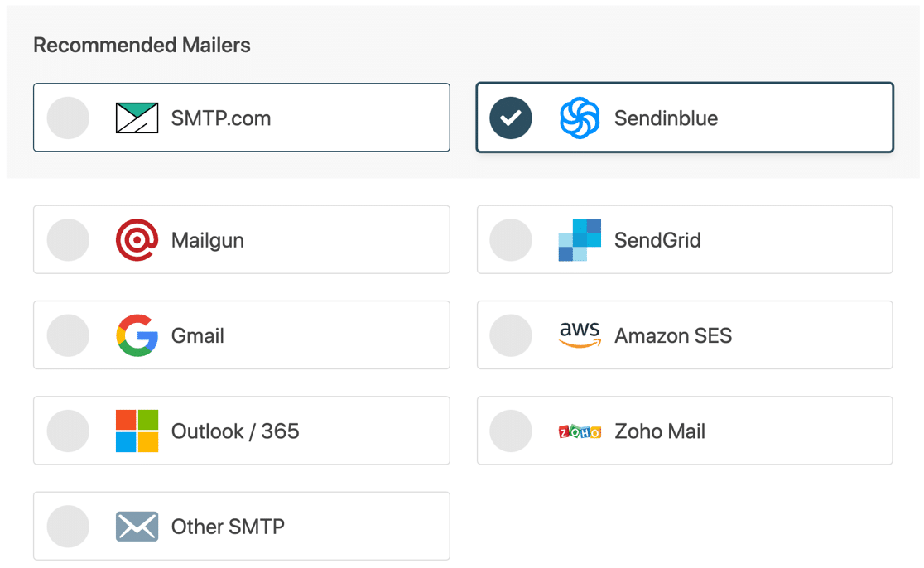The image size is (924, 568).
Task: Click the SMTP.com envelope logo
Action: 137,118
